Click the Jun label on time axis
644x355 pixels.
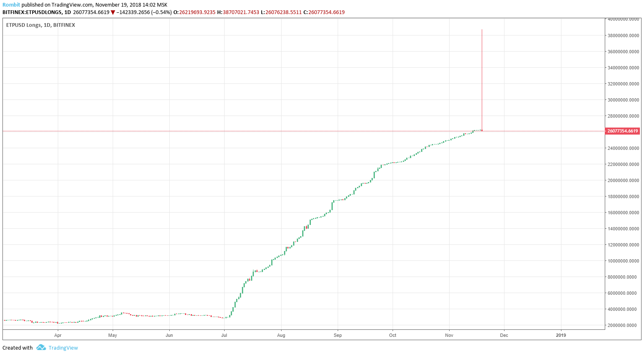[x=169, y=335]
